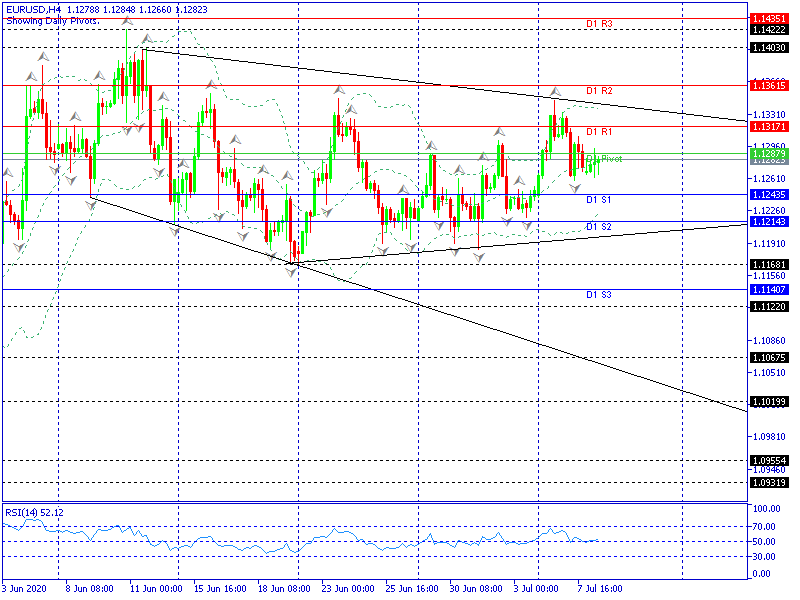Viewport: 800px width, 600px height.
Task: Select the green current price tag
Action: tap(769, 154)
